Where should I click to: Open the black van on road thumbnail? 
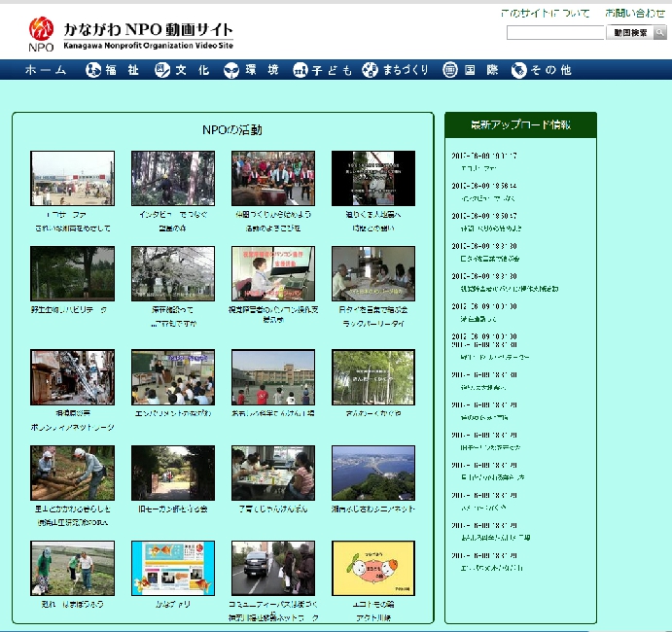tap(273, 568)
